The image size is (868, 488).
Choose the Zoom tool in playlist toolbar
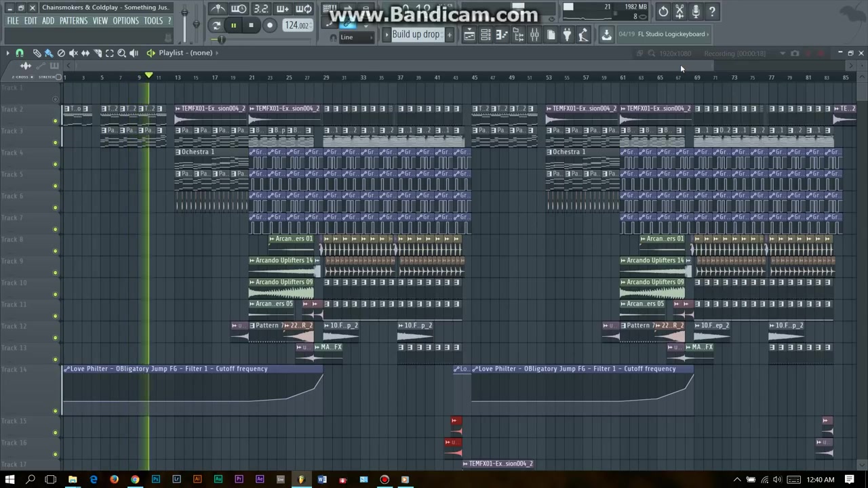[122, 53]
